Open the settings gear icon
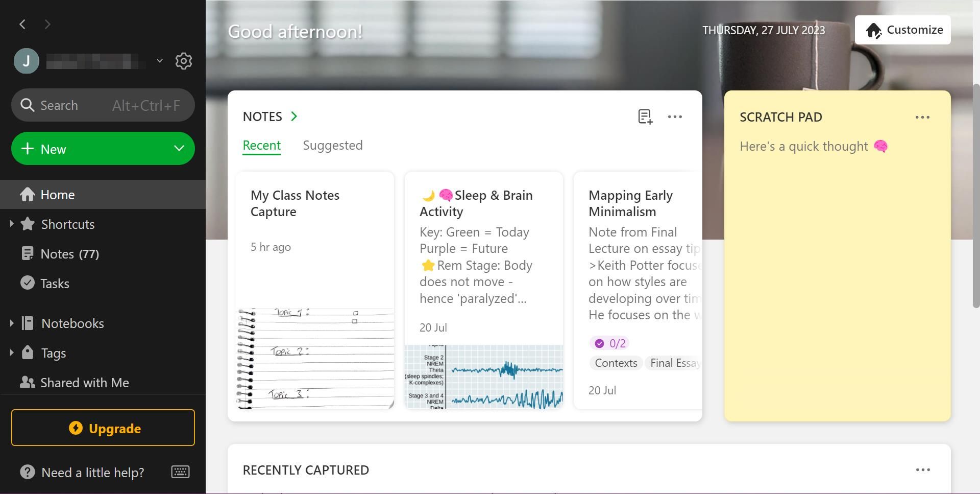This screenshot has height=494, width=980. coord(183,61)
